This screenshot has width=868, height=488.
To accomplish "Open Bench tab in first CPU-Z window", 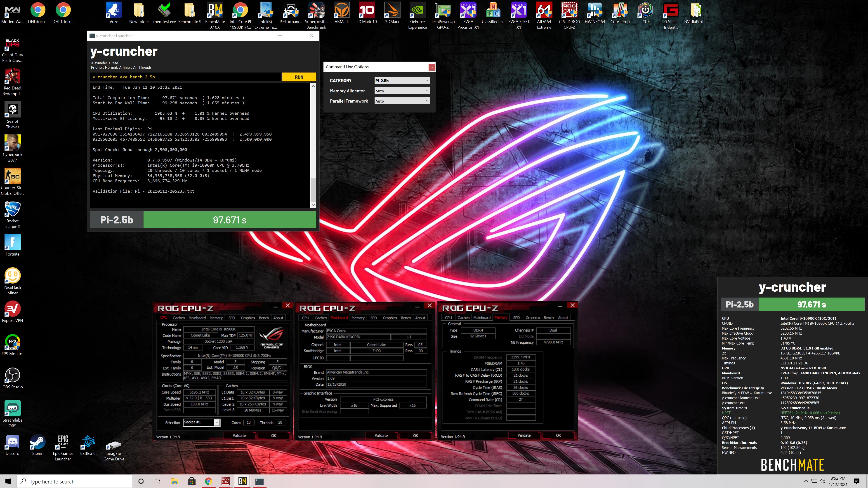I will click(264, 318).
